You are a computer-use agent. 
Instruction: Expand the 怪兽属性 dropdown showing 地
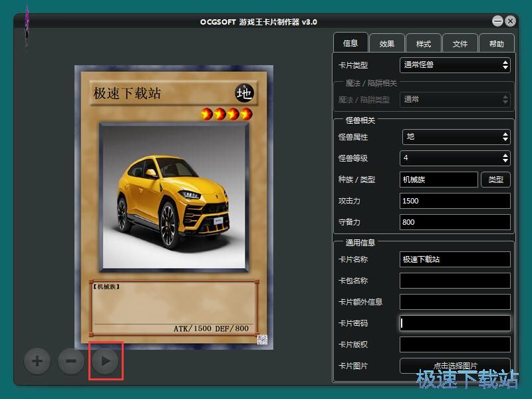click(x=456, y=137)
